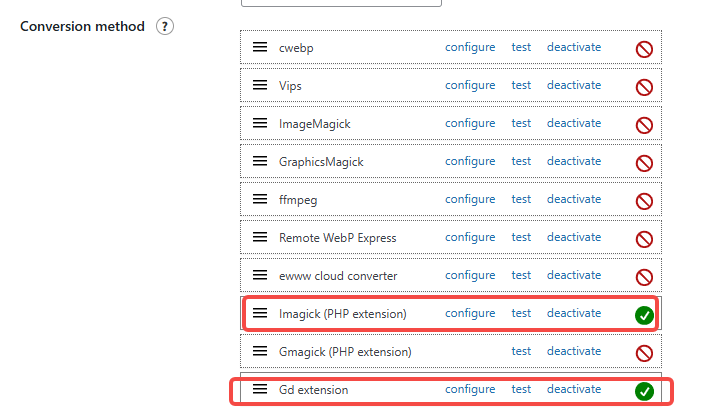Screen dimensions: 726x420
Task: Grab the drag handle for ffmpeg
Action: click(x=260, y=199)
